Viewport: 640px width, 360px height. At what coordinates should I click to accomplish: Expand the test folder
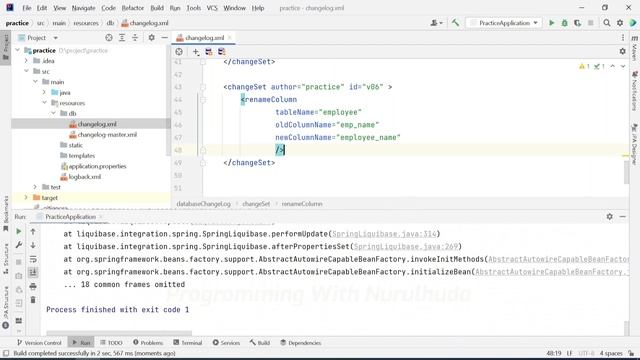coord(36,187)
